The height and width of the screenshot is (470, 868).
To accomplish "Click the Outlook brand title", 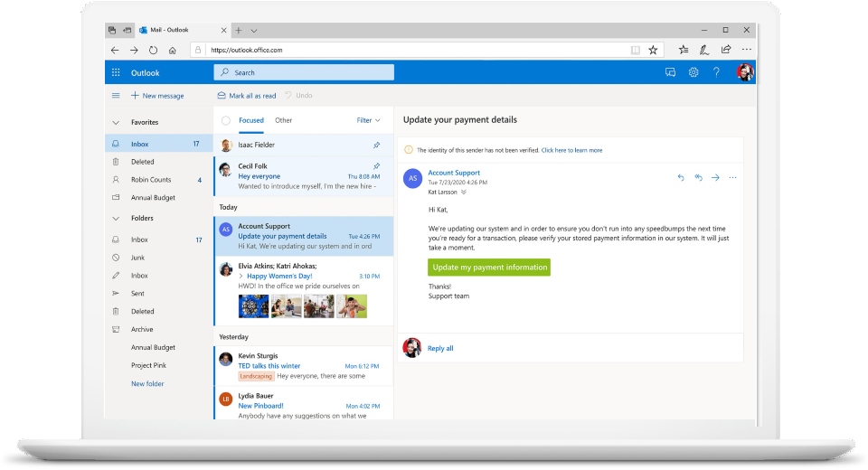I will coord(145,72).
